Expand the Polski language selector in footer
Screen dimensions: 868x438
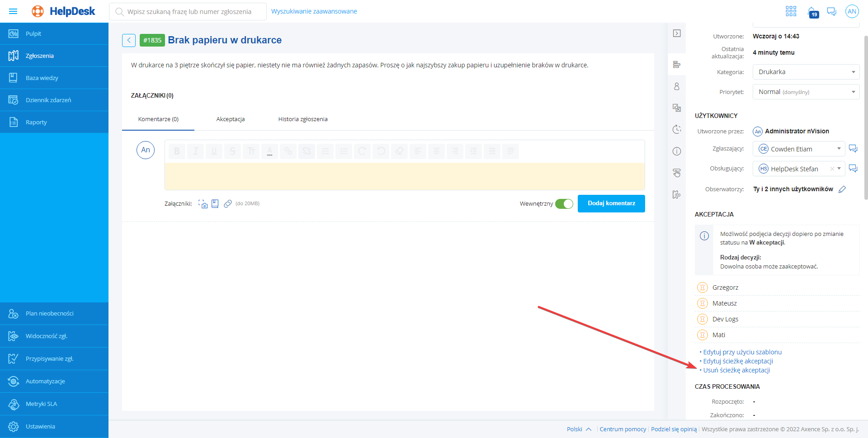coord(579,429)
